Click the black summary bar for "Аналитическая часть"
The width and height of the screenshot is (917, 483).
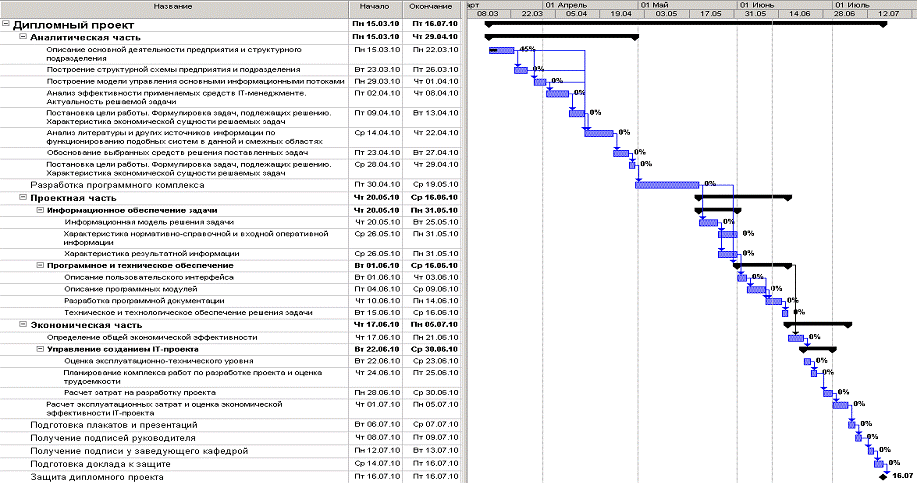pyautogui.click(x=560, y=36)
